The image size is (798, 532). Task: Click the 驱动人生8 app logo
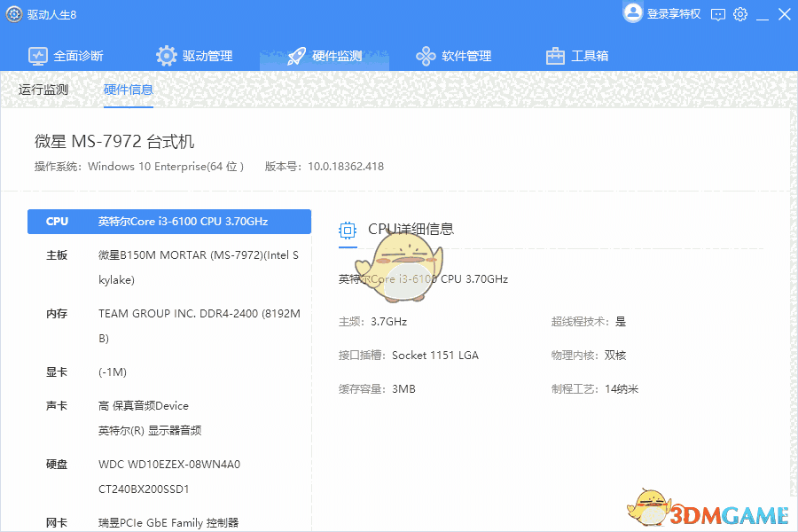13,14
